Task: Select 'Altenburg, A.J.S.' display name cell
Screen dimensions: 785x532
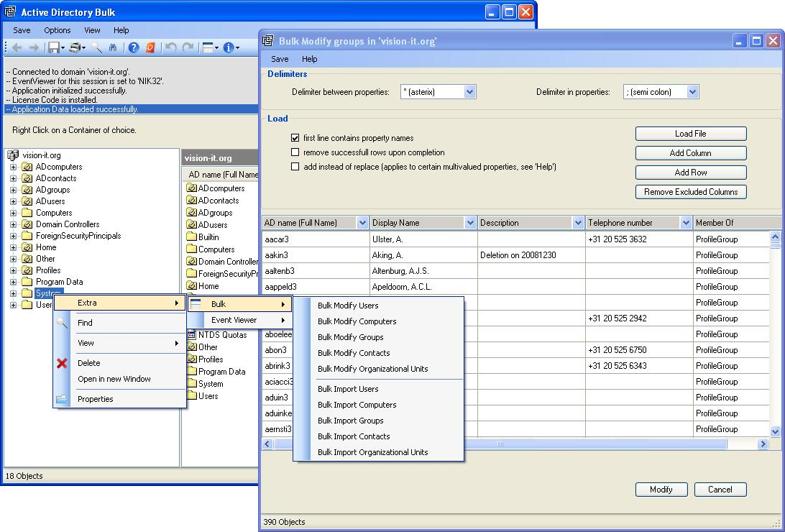Action: click(x=423, y=271)
